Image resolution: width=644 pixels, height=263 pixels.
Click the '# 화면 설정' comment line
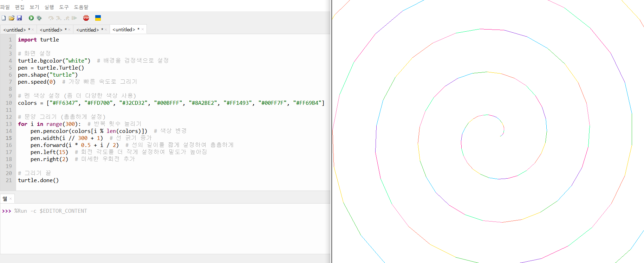(x=34, y=53)
